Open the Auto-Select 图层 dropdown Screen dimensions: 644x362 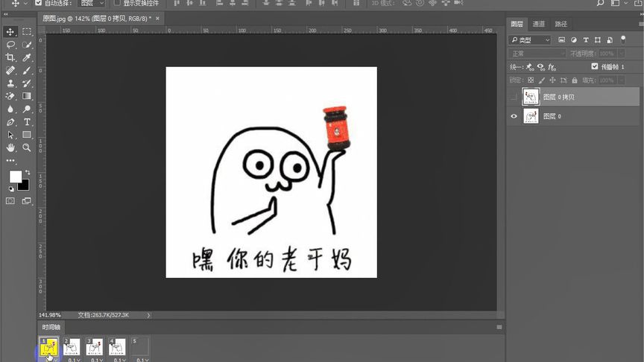coord(91,3)
